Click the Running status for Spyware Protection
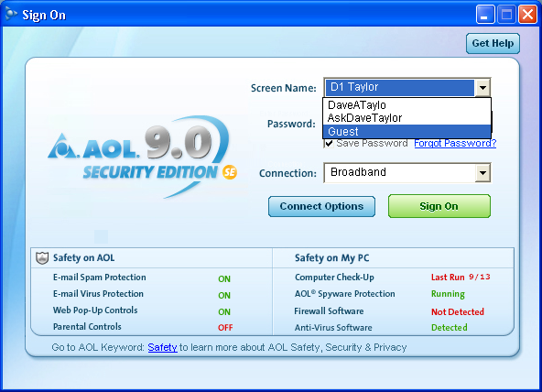Viewport: 542px width, 392px height. 448,294
